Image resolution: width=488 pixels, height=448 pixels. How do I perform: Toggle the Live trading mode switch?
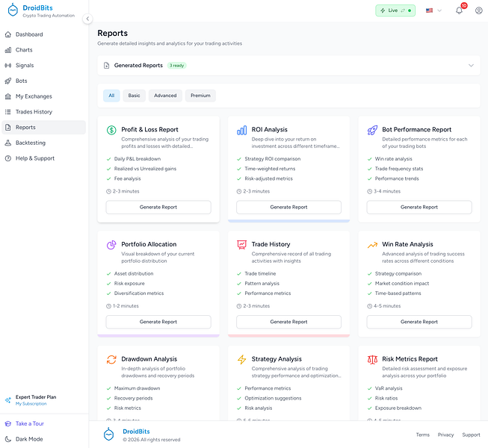point(395,10)
